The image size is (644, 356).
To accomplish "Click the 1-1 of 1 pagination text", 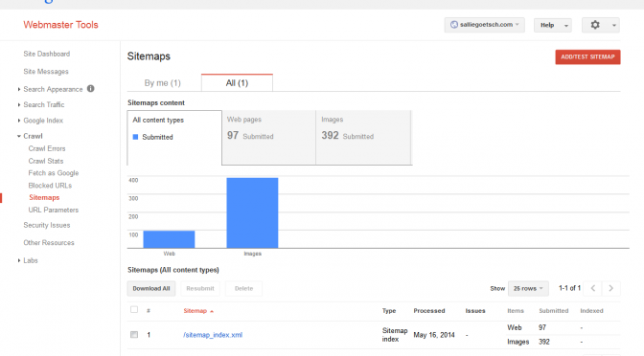I will click(569, 288).
